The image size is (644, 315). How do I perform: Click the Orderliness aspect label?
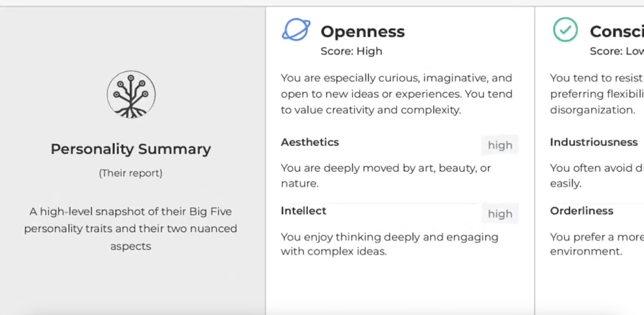click(x=582, y=211)
